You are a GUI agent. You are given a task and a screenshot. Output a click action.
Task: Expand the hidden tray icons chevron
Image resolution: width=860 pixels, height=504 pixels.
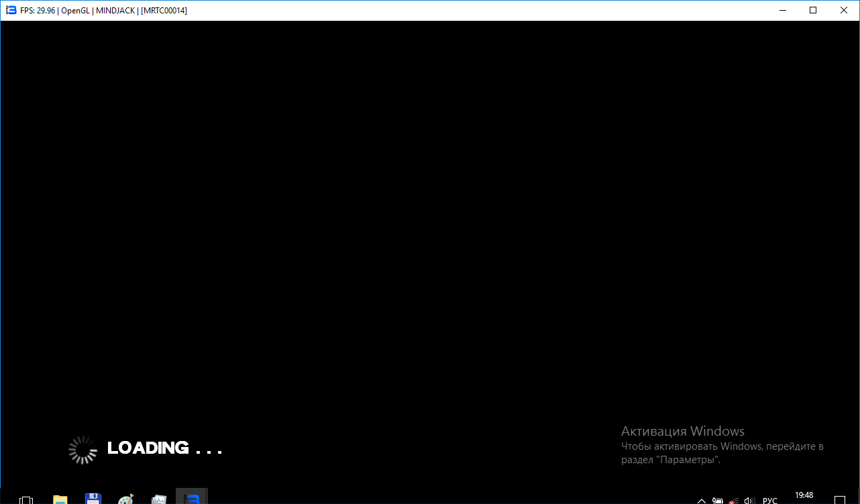(702, 501)
